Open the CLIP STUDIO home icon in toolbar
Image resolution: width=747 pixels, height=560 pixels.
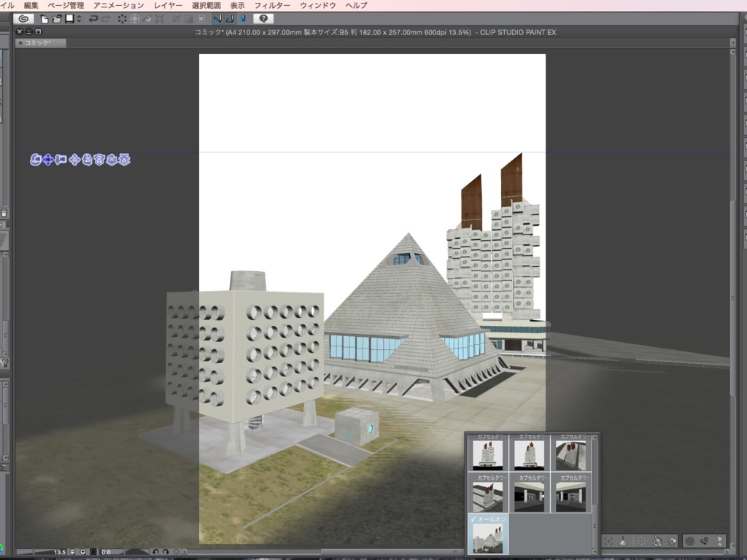(25, 19)
